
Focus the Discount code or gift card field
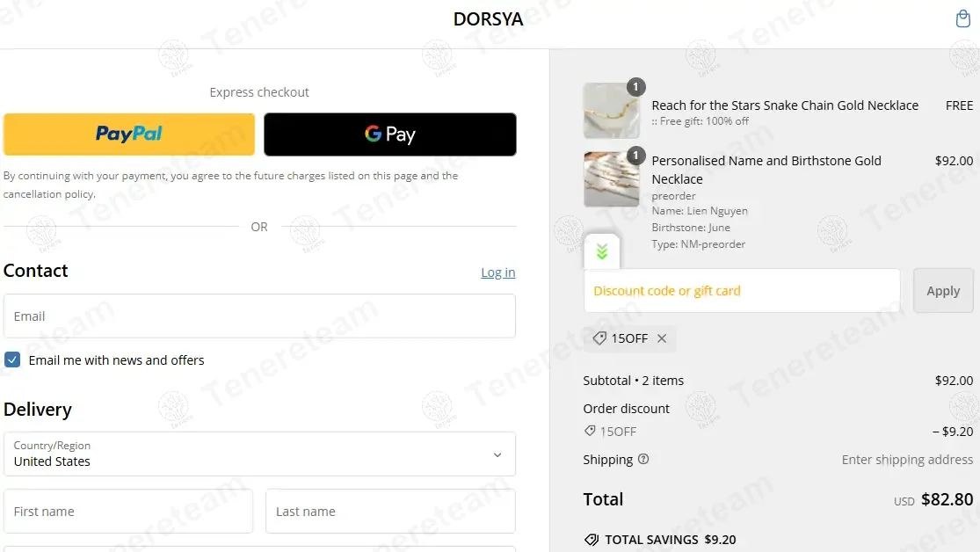click(x=742, y=291)
